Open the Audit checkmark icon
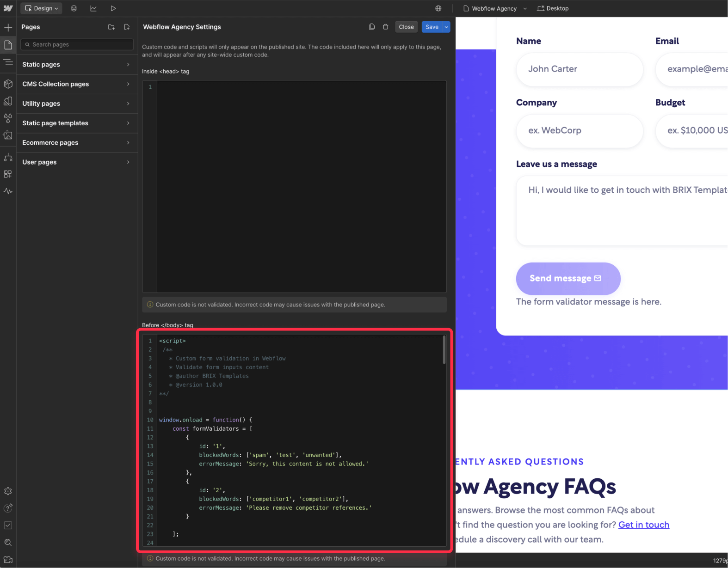The height and width of the screenshot is (568, 728). 8,525
